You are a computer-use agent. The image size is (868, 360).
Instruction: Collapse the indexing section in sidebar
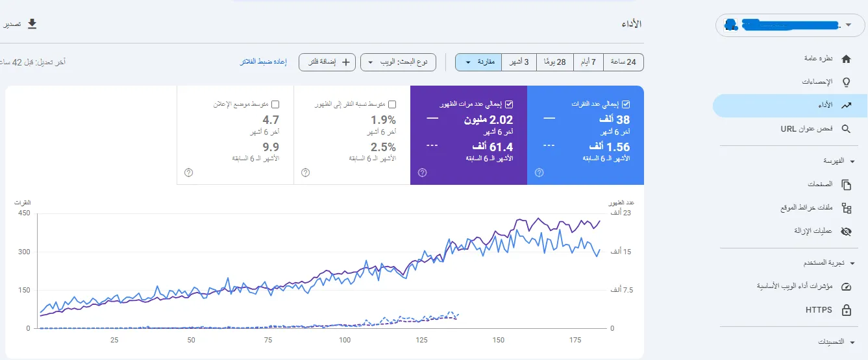tap(852, 161)
